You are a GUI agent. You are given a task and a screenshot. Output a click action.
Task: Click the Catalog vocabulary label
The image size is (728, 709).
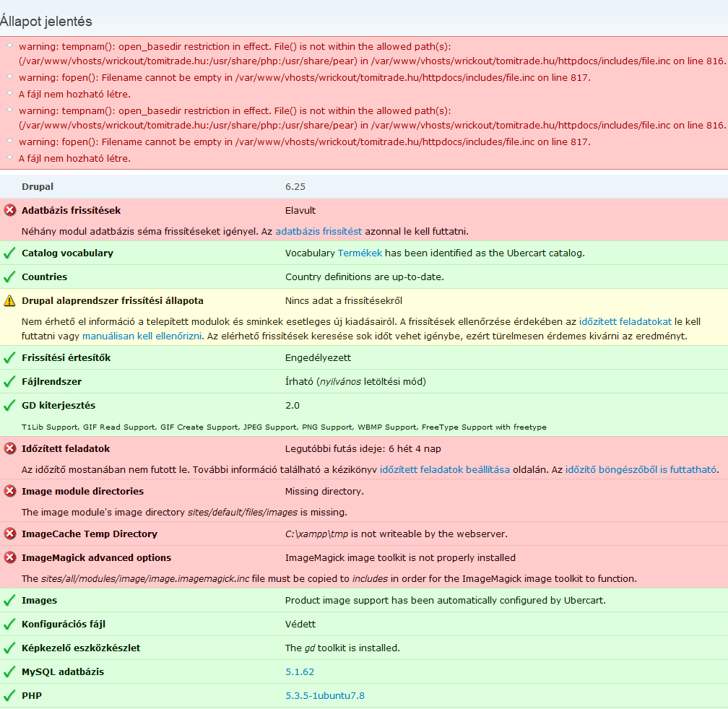tap(67, 253)
